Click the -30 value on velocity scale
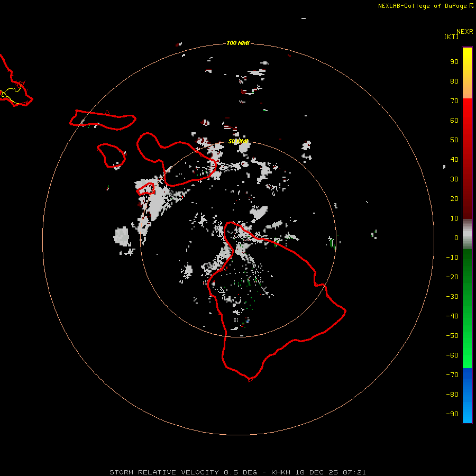The image size is (476, 476). [452, 297]
